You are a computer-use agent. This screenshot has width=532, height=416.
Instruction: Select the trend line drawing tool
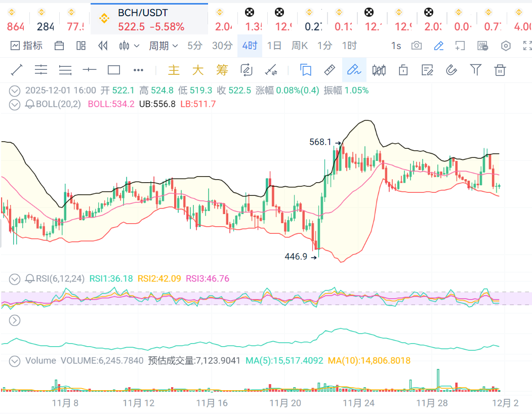pyautogui.click(x=16, y=70)
